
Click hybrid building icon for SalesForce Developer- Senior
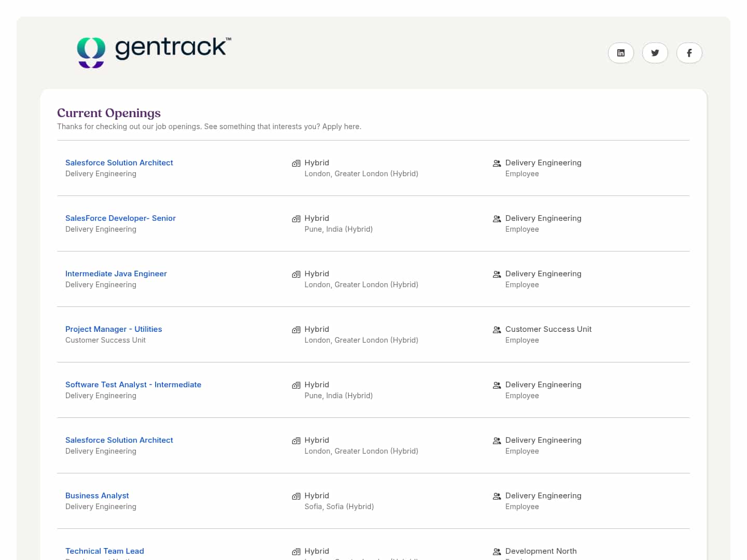coord(296,219)
